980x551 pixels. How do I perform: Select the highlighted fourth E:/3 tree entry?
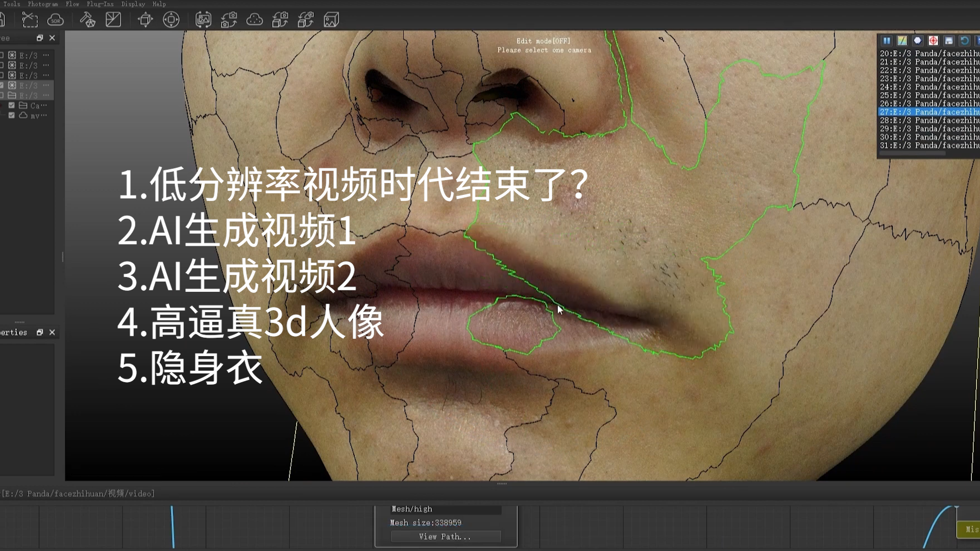(28, 85)
